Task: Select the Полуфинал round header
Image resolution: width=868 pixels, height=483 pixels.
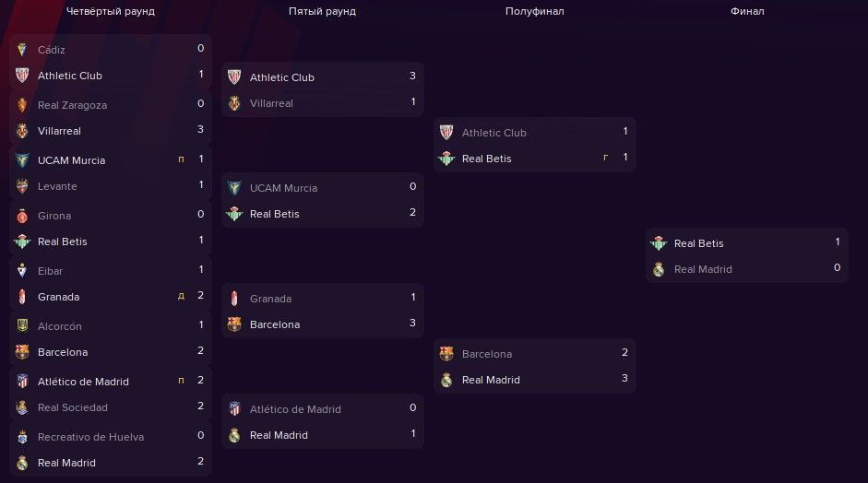Action: tap(535, 11)
